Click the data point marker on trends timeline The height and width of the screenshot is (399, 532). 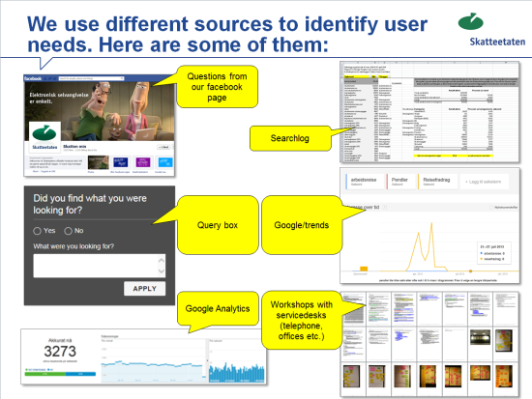pyautogui.click(x=471, y=271)
